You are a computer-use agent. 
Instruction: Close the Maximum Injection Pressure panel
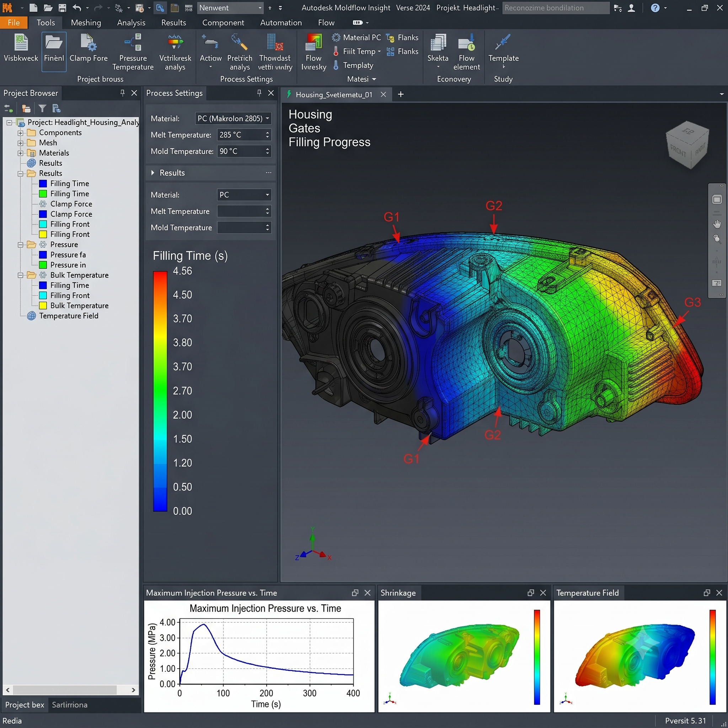(368, 593)
